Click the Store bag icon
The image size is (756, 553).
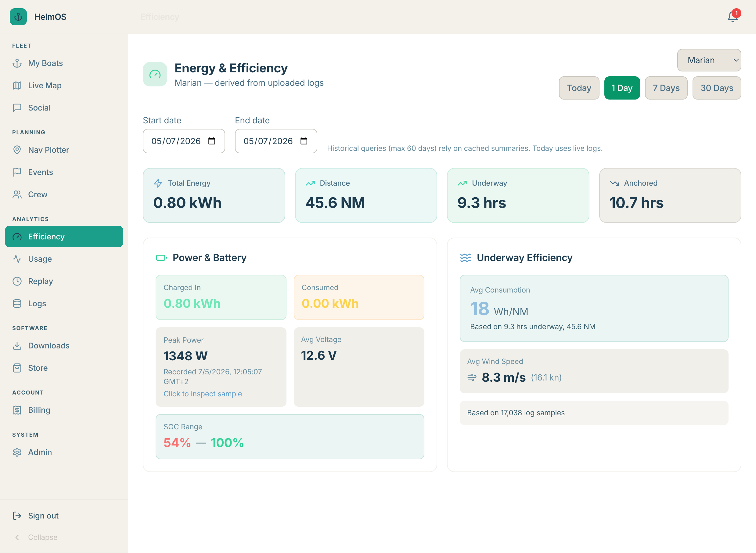pyautogui.click(x=17, y=368)
